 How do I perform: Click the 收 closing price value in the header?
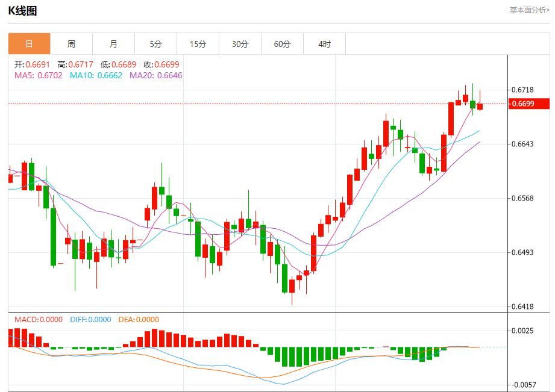coord(161,64)
